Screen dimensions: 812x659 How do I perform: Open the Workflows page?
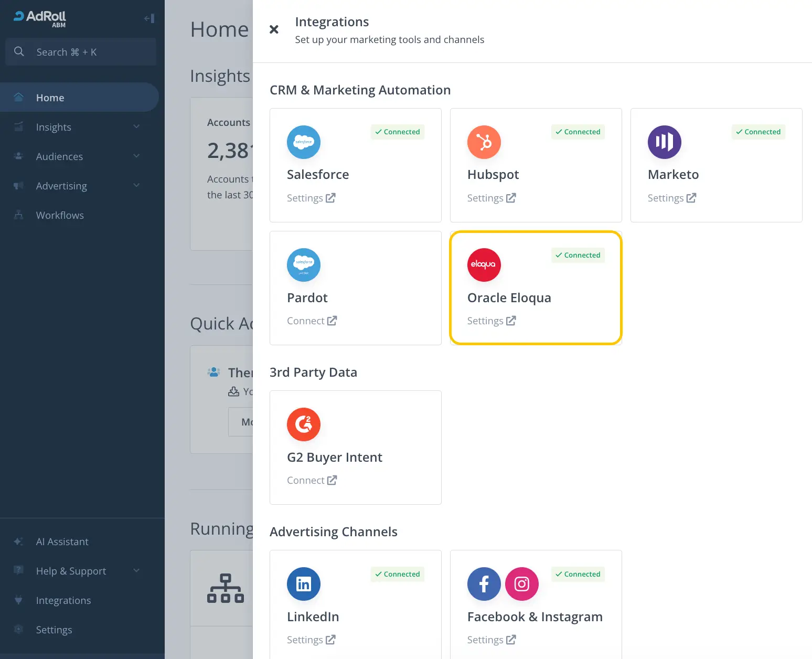[59, 215]
